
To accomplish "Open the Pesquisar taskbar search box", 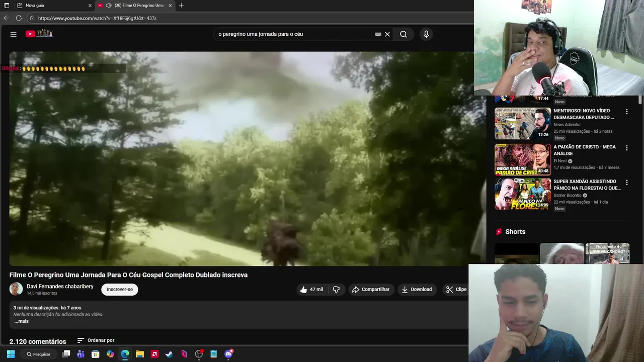I will coord(39,354).
